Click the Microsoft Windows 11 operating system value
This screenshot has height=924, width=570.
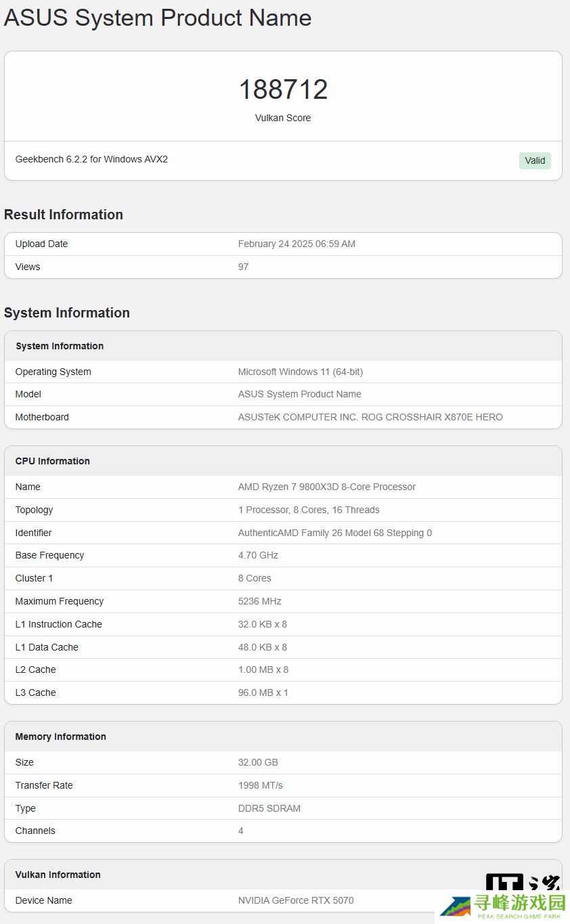point(301,372)
